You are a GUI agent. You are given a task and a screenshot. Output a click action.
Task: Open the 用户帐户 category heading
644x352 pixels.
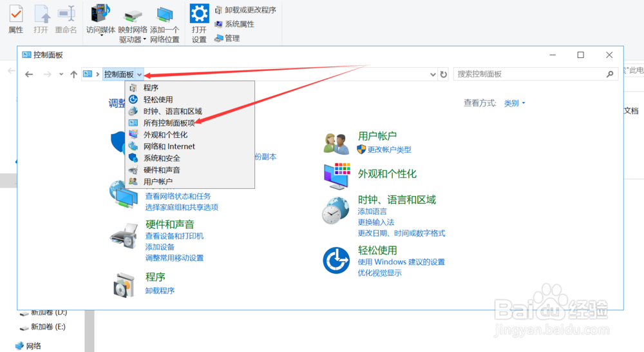(x=377, y=136)
